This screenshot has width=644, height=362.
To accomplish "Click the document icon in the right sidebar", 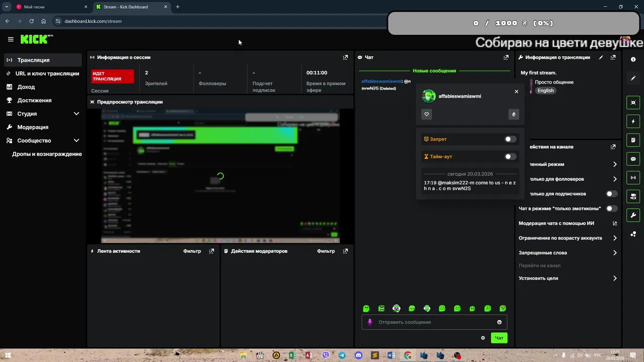I will 633,140.
